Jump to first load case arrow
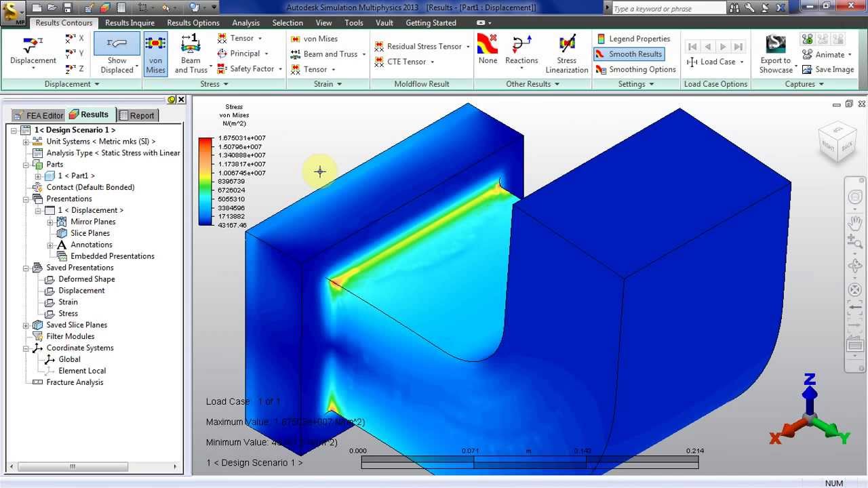This screenshot has width=868, height=488. click(x=692, y=47)
